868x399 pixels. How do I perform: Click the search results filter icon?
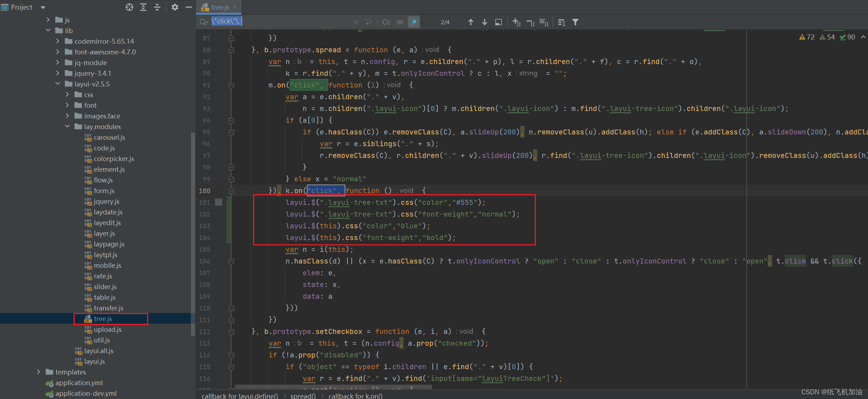click(x=575, y=22)
